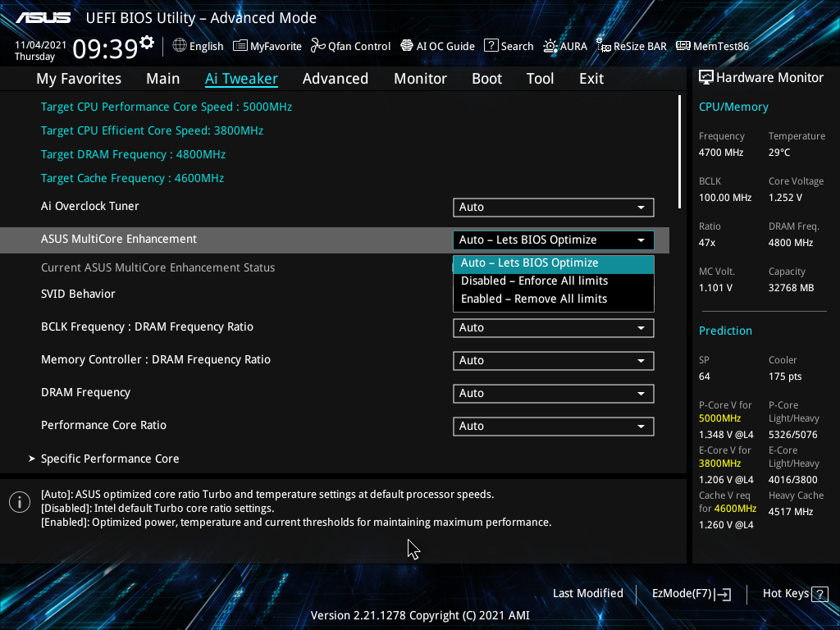This screenshot has width=840, height=630.
Task: Click the EzMode exit arrow icon
Action: tap(723, 594)
